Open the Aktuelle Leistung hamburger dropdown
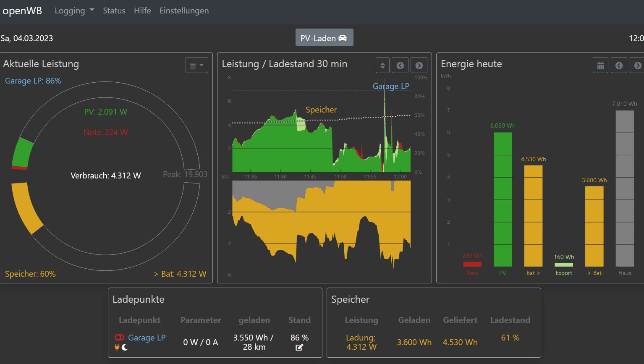644x364 pixels. (x=196, y=65)
